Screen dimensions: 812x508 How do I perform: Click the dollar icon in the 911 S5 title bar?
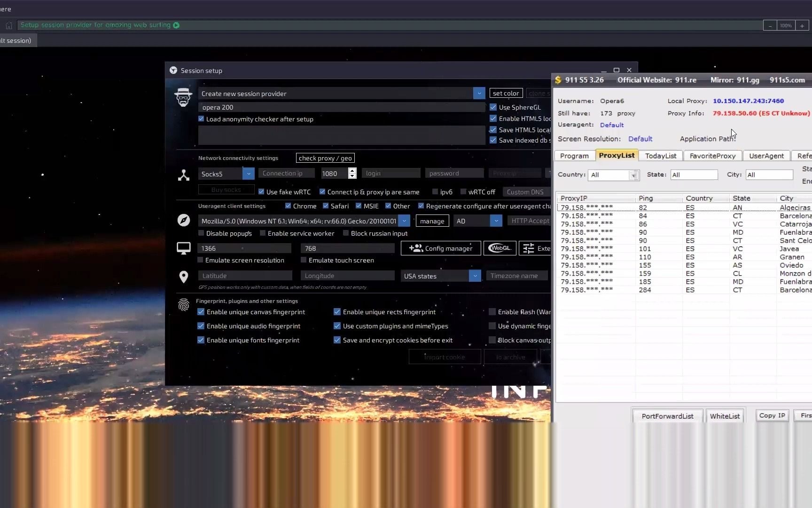pos(558,80)
